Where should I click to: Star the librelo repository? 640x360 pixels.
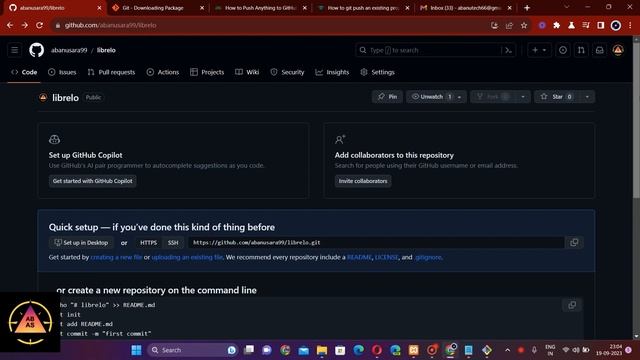557,97
